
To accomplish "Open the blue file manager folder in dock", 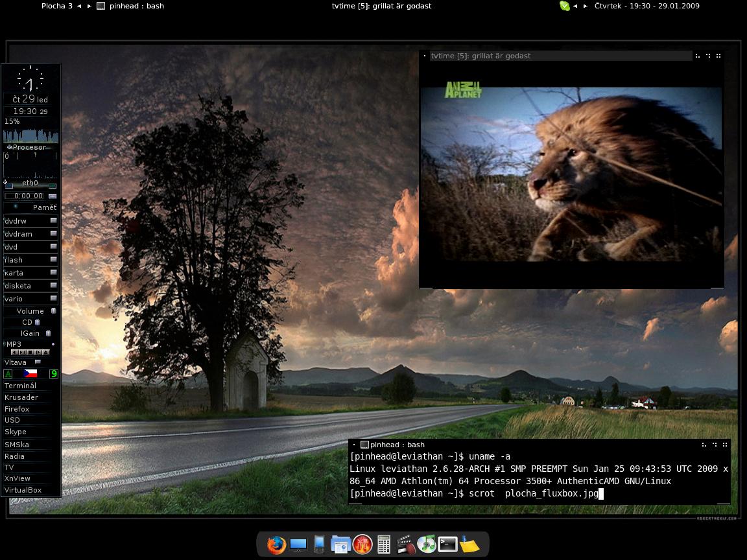I will [340, 544].
